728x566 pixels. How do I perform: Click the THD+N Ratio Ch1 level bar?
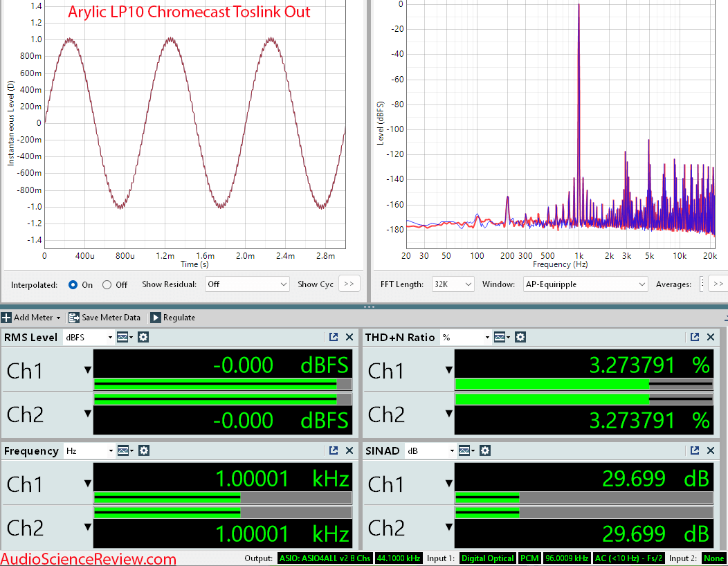click(584, 384)
